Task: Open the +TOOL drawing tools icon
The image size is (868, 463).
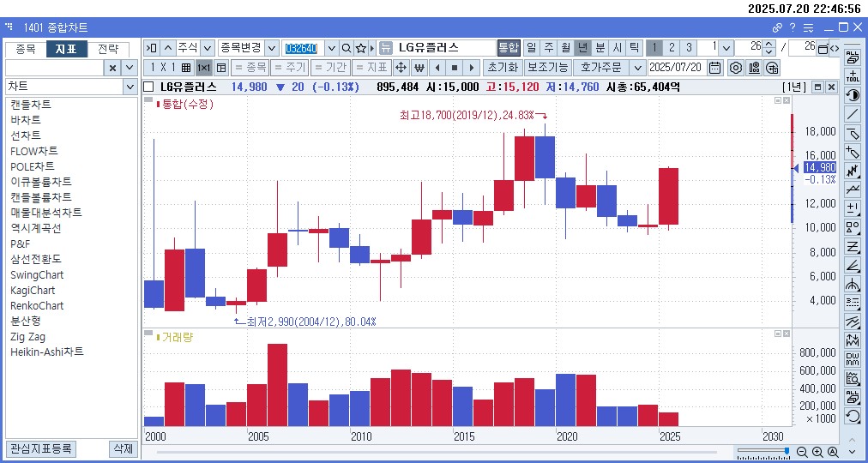Action: pyautogui.click(x=853, y=76)
